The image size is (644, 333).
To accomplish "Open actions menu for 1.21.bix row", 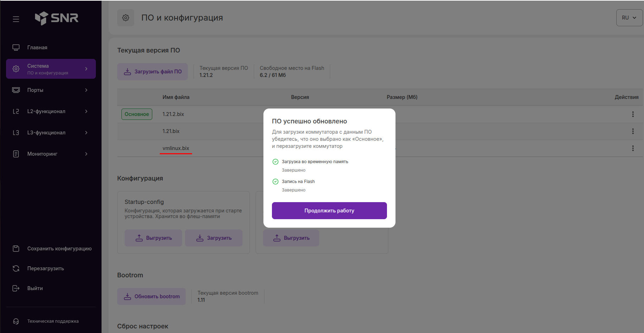I will (633, 131).
